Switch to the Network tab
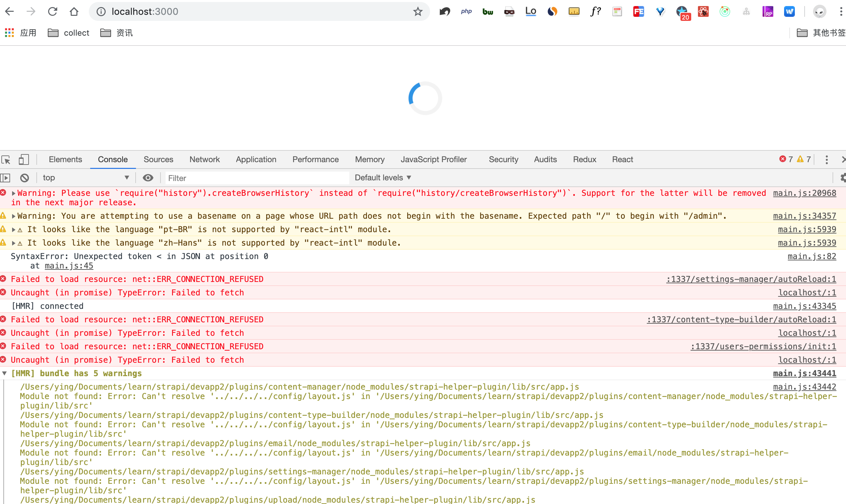 tap(205, 159)
